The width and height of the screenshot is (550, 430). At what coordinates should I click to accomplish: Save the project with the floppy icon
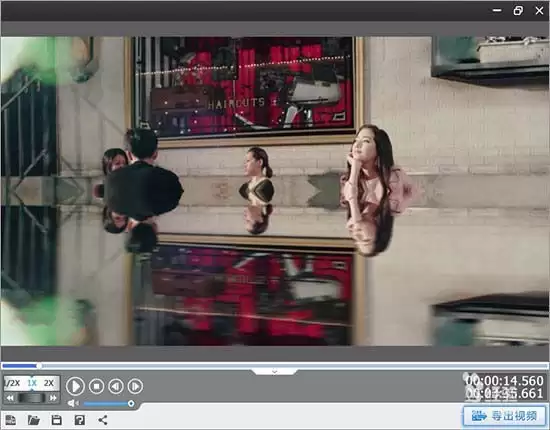point(56,420)
